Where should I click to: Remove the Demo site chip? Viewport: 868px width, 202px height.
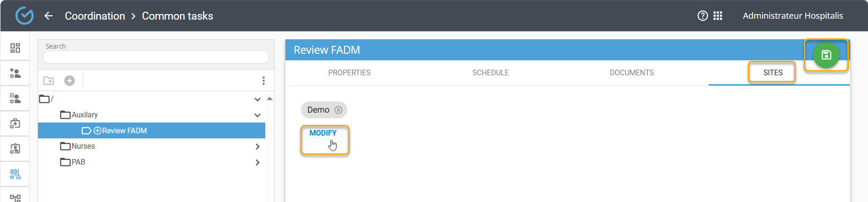[338, 110]
